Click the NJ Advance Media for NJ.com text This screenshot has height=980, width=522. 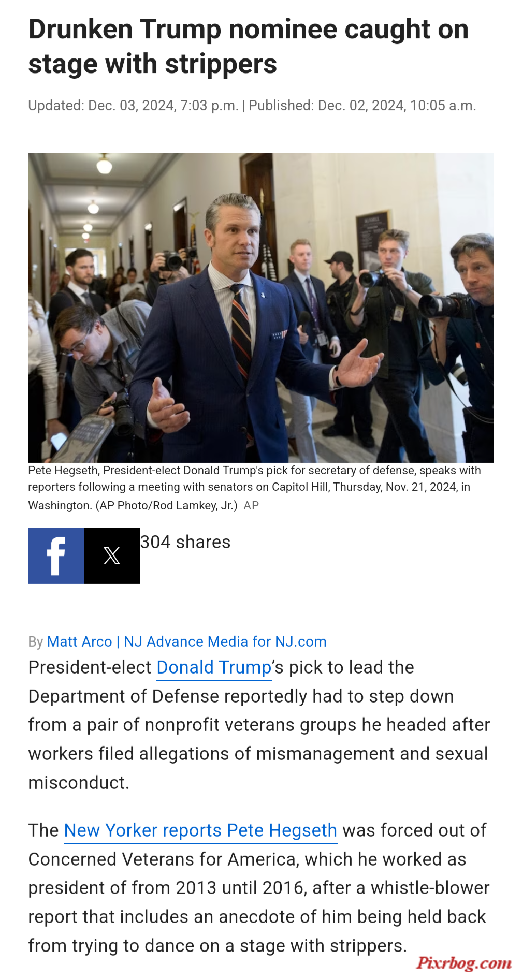tap(225, 641)
